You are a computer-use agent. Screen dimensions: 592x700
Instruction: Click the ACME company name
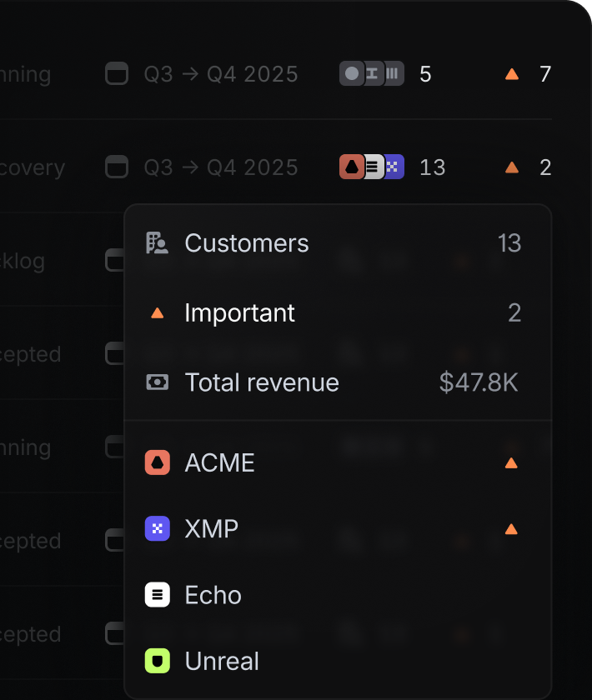219,462
